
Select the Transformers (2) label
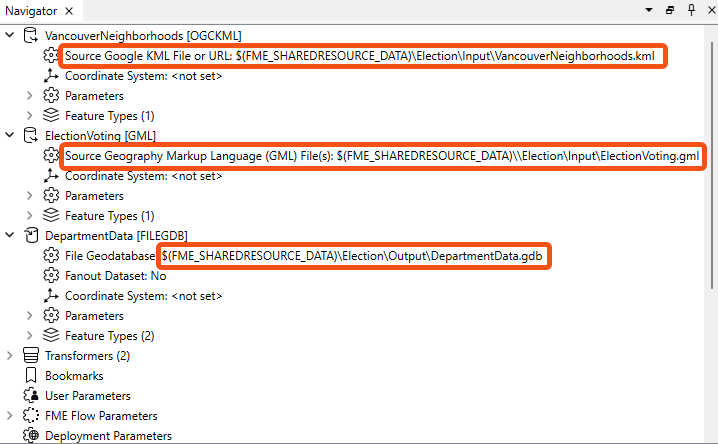(x=87, y=356)
